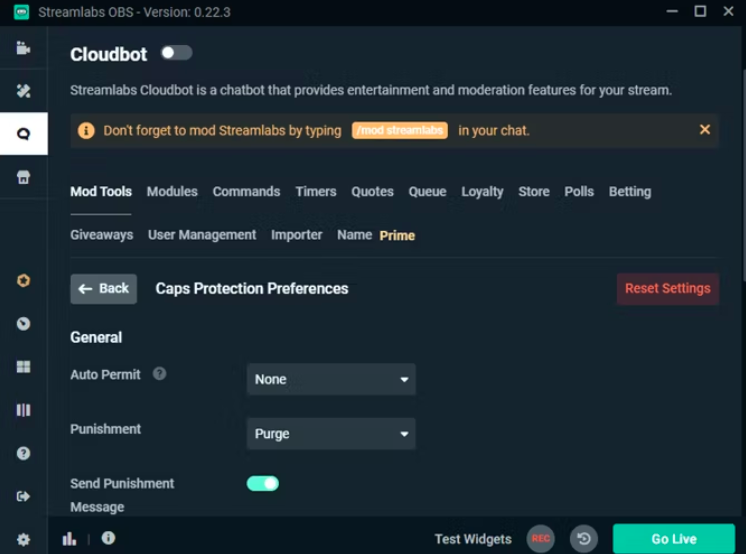Screen dimensions: 746x554
Task: Open the Timers tab
Action: pyautogui.click(x=316, y=191)
